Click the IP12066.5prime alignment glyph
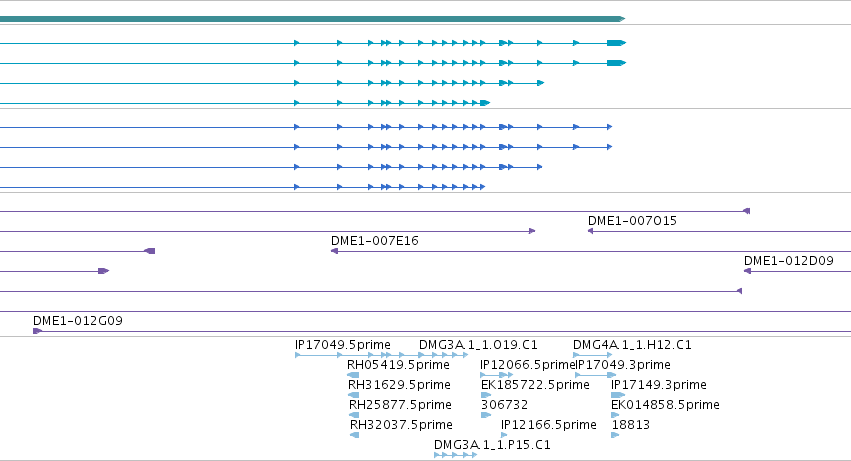 pos(497,375)
